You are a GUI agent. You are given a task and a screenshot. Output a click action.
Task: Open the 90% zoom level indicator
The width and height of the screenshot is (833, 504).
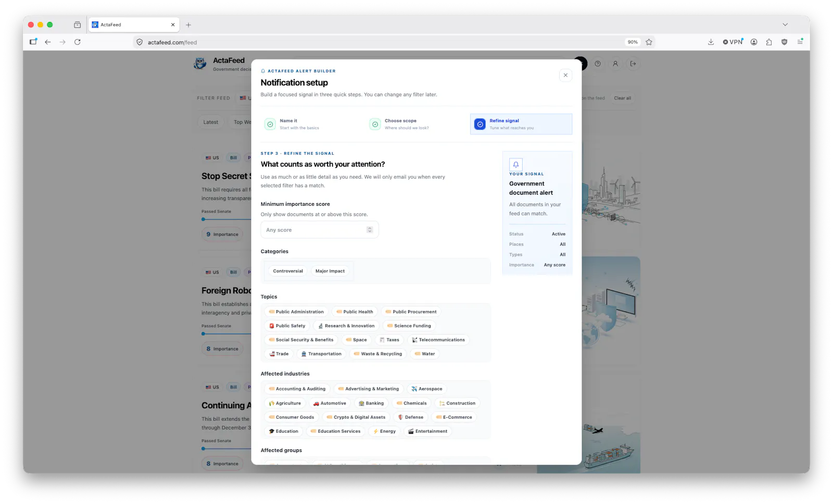pyautogui.click(x=633, y=42)
